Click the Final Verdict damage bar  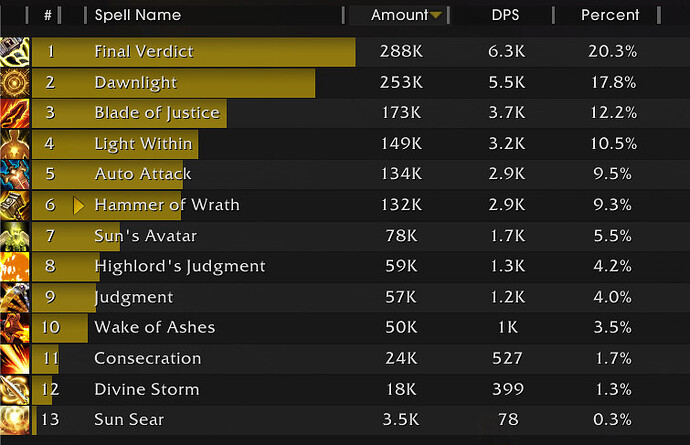pos(194,52)
